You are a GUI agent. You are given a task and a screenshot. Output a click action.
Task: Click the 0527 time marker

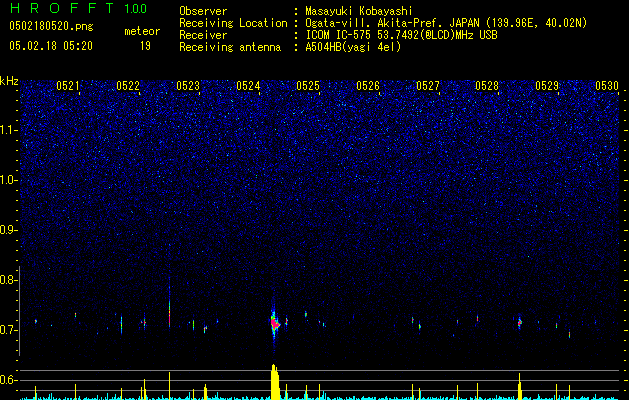(428, 85)
